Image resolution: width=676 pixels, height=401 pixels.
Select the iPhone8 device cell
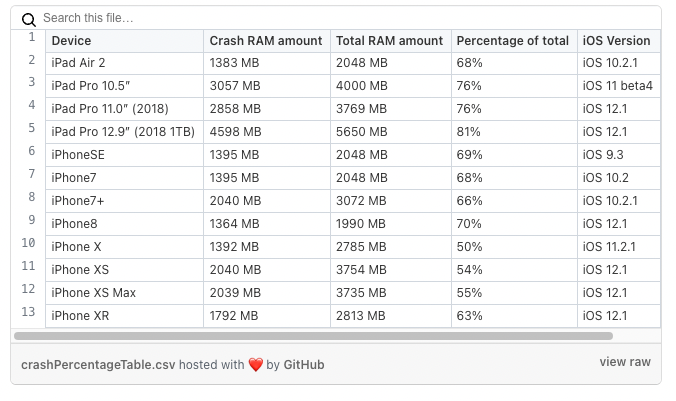[x=124, y=224]
